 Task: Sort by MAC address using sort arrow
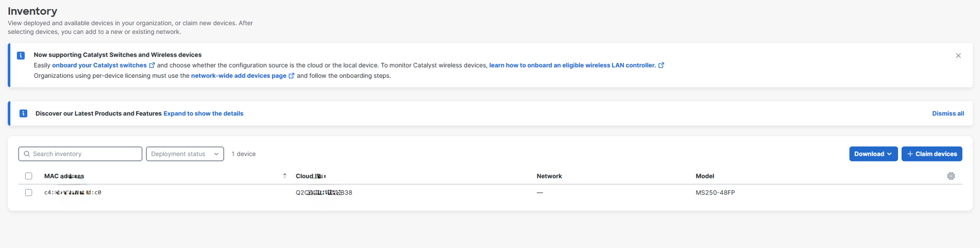(285, 176)
